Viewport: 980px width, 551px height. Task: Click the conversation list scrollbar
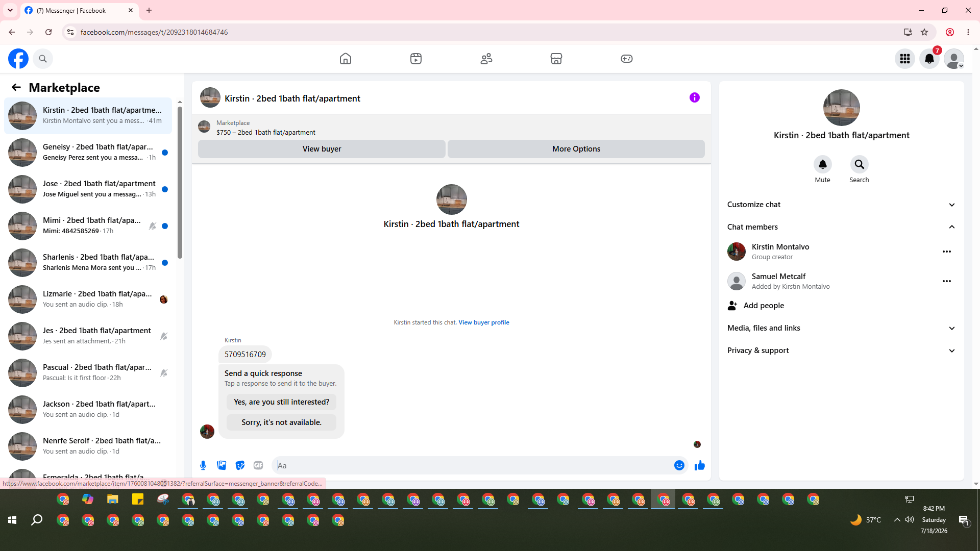click(180, 182)
